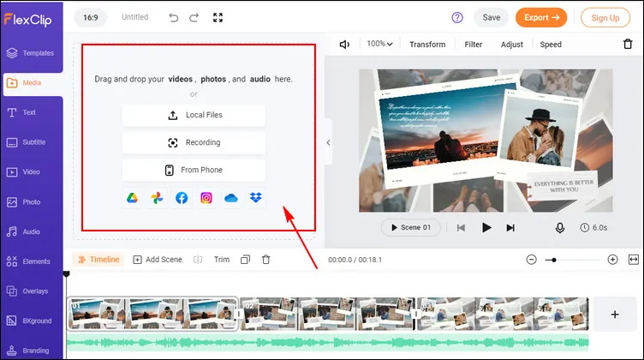Open the Templates sidebar panel

coord(31,53)
